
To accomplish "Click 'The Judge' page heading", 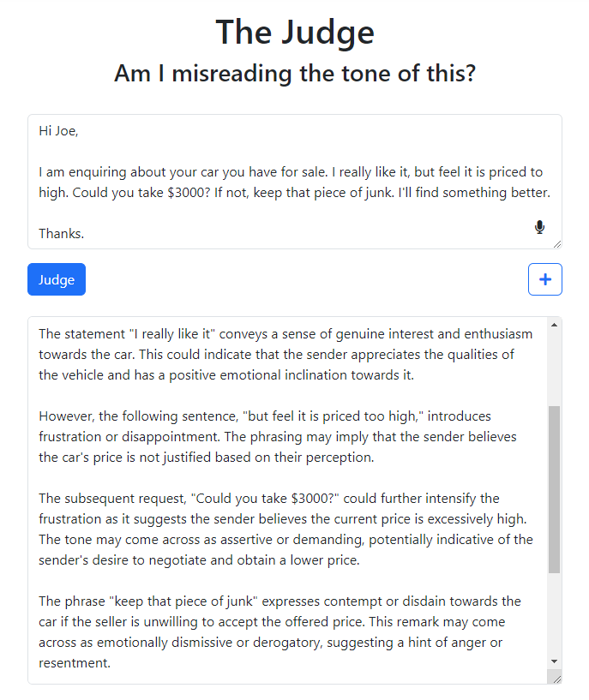I will 295,33.
